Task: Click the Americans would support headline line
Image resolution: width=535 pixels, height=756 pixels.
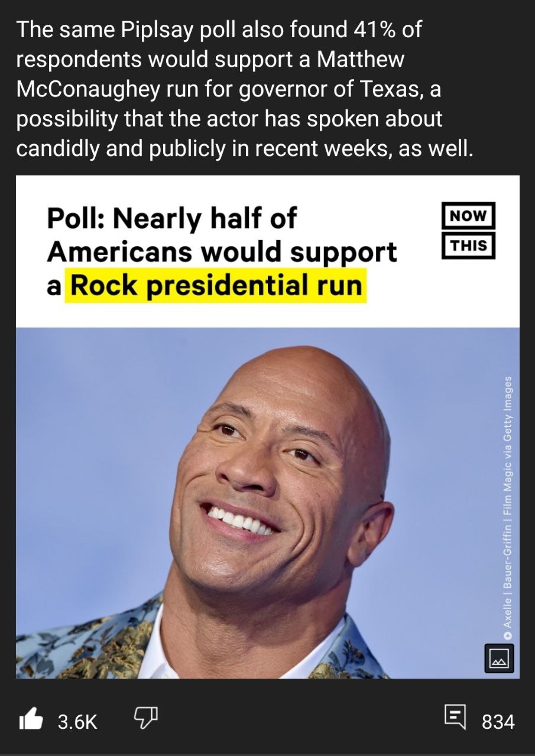Action: [222, 253]
